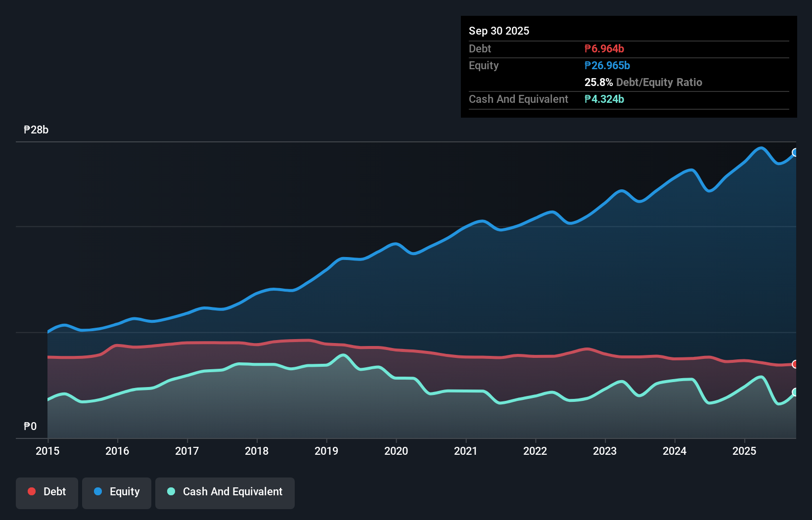Screen dimensions: 812x520
Task: Click the Cash value ₱4.324b in tooltip
Action: coord(604,99)
